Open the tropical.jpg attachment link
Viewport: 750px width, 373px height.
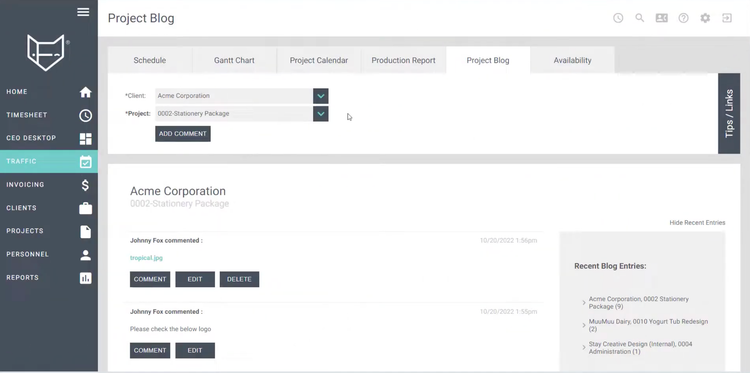[x=146, y=258]
